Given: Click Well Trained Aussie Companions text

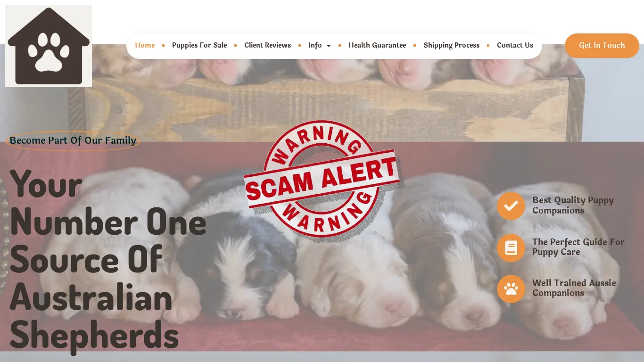Looking at the screenshot, I should click(x=574, y=288).
